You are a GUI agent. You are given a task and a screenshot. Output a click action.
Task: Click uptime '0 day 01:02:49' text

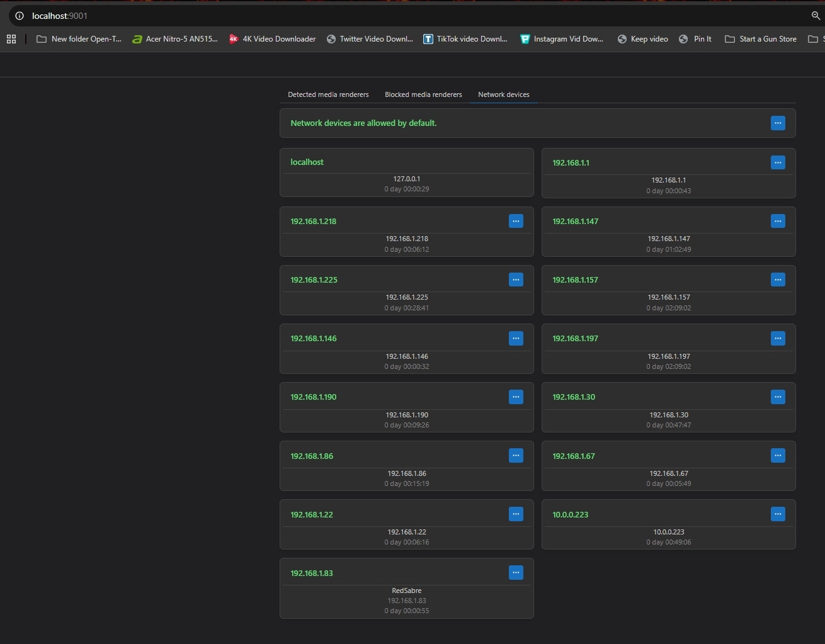[x=669, y=249]
